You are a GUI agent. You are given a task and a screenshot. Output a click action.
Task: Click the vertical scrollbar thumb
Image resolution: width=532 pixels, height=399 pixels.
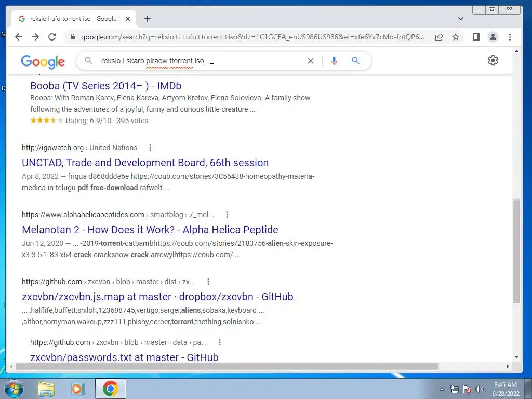point(516,251)
